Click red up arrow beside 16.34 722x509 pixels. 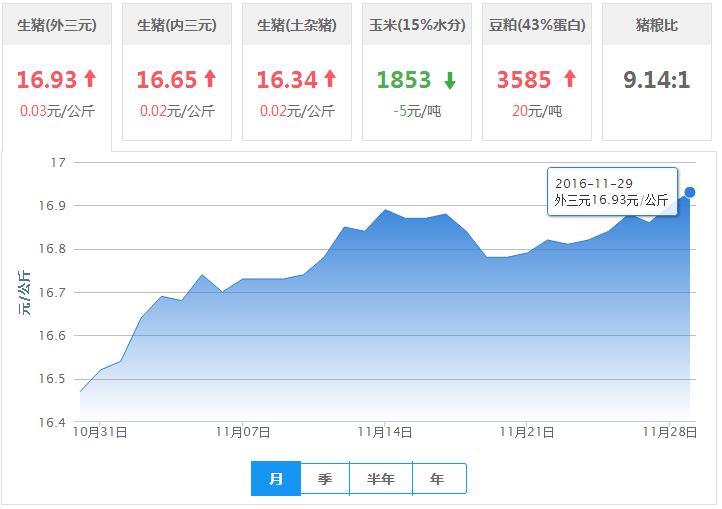[330, 78]
